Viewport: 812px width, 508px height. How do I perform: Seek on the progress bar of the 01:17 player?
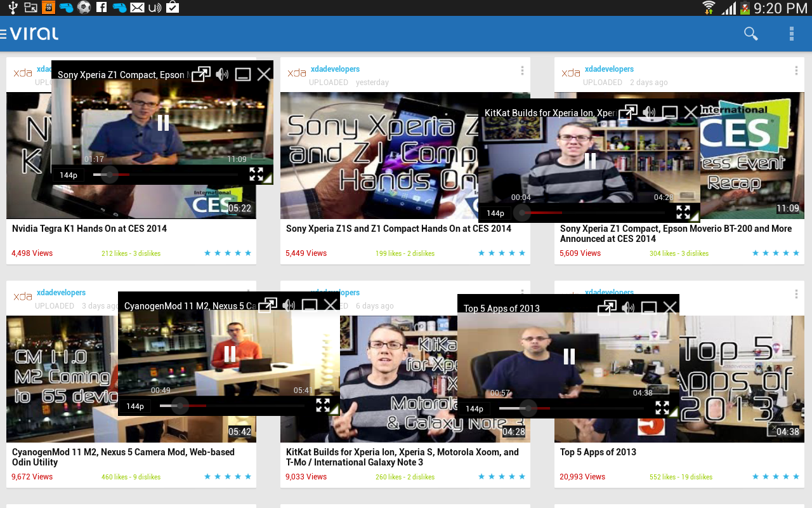click(166, 175)
